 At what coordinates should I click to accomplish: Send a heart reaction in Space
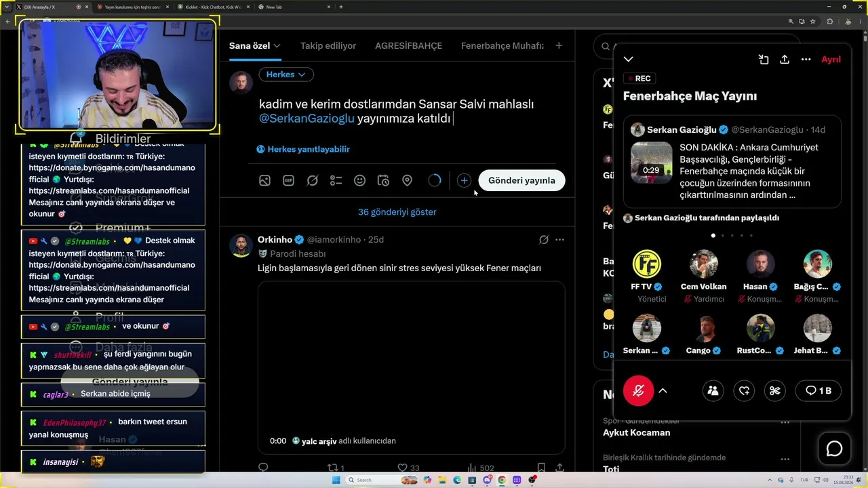(x=744, y=390)
